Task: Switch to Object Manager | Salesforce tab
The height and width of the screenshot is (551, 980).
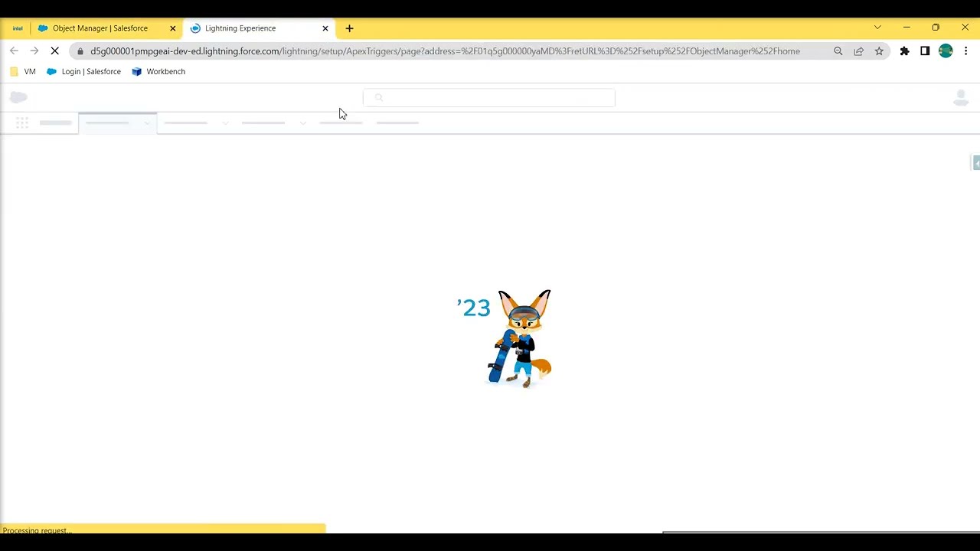Action: coord(106,28)
